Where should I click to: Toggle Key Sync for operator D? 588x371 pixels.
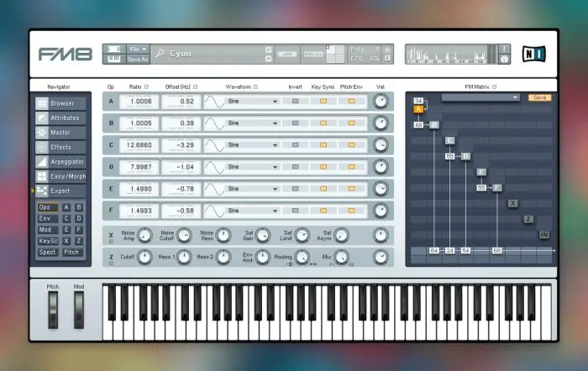pyautogui.click(x=323, y=167)
